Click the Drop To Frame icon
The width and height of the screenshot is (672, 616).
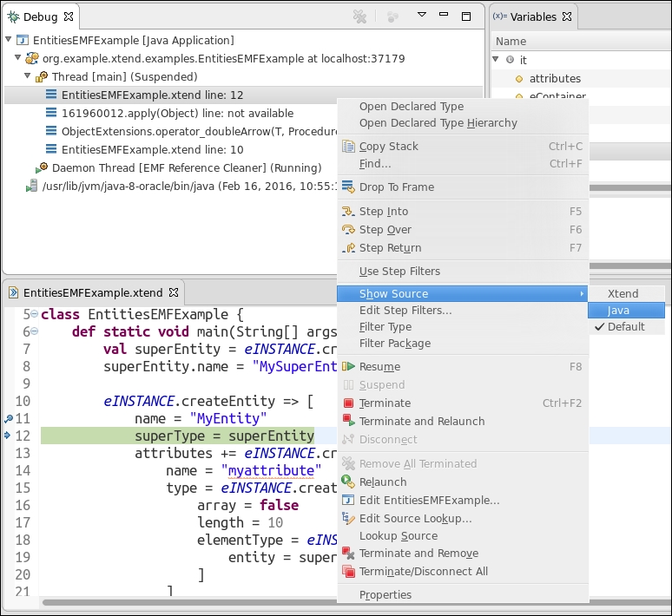348,187
